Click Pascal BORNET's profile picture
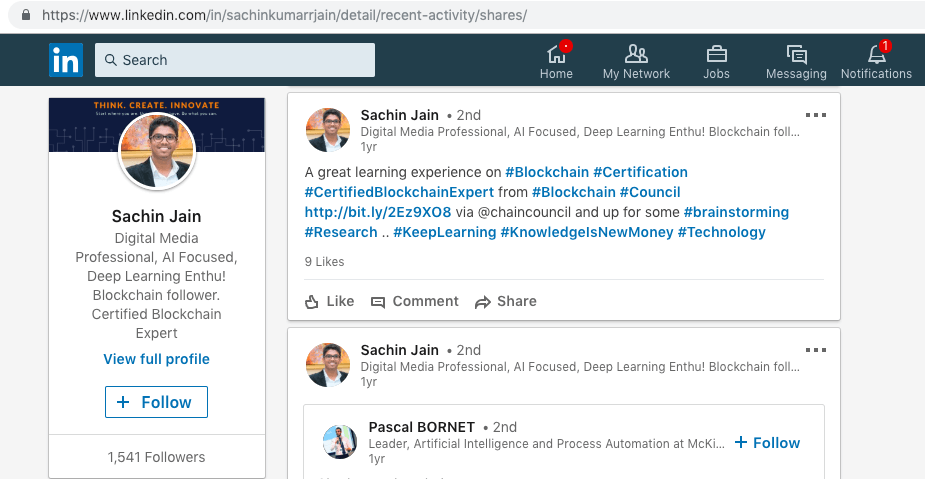 click(x=340, y=442)
